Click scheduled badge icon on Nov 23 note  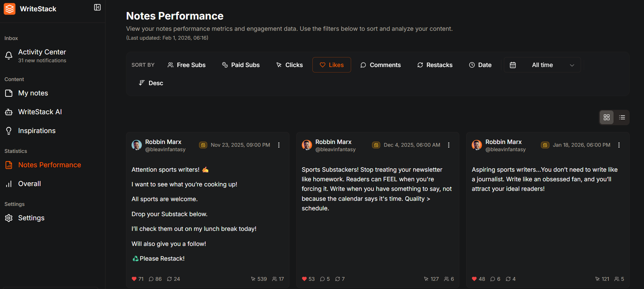[x=203, y=145]
